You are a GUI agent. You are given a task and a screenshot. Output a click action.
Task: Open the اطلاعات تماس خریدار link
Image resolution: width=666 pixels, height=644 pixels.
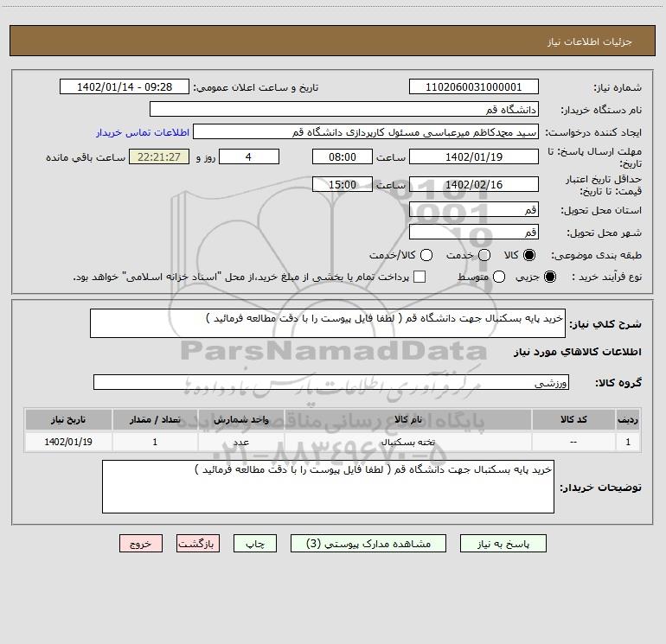pos(143,132)
